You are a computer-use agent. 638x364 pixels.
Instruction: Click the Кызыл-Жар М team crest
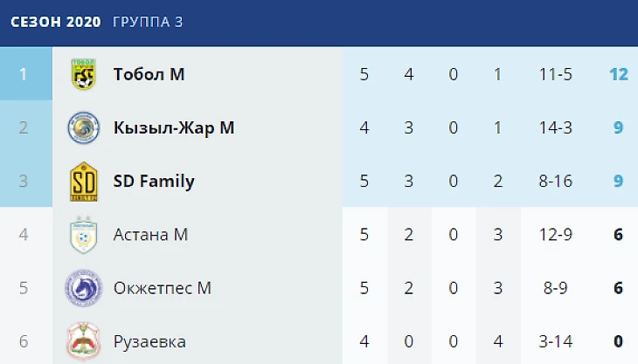[x=84, y=128]
